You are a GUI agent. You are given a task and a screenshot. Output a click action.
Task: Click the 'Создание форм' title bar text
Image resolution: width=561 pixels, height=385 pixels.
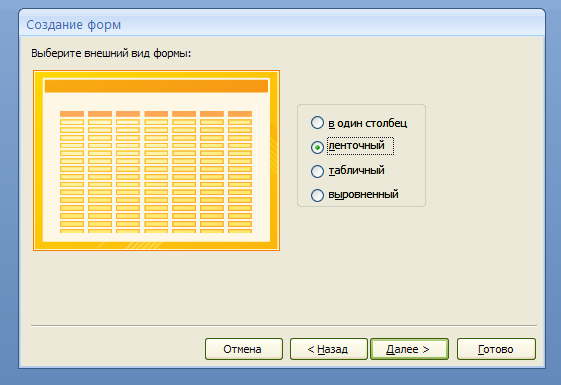point(74,25)
